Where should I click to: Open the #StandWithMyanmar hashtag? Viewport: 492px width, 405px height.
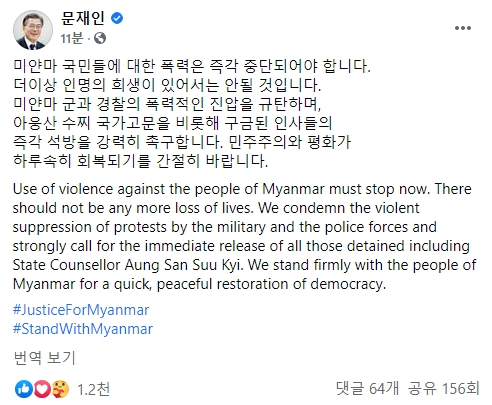click(83, 329)
